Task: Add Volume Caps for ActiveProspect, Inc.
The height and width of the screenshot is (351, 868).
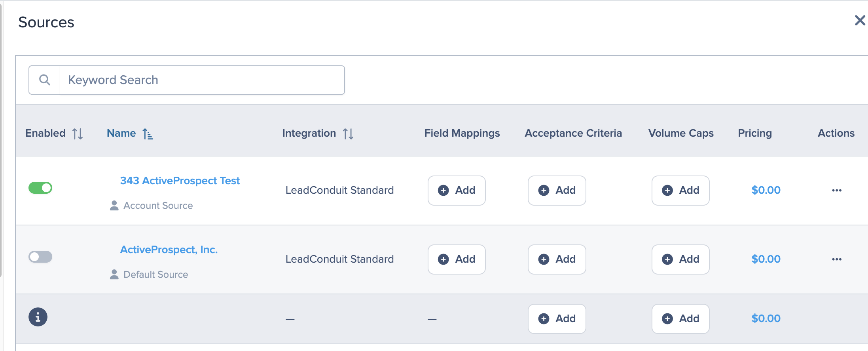Action: click(x=680, y=259)
